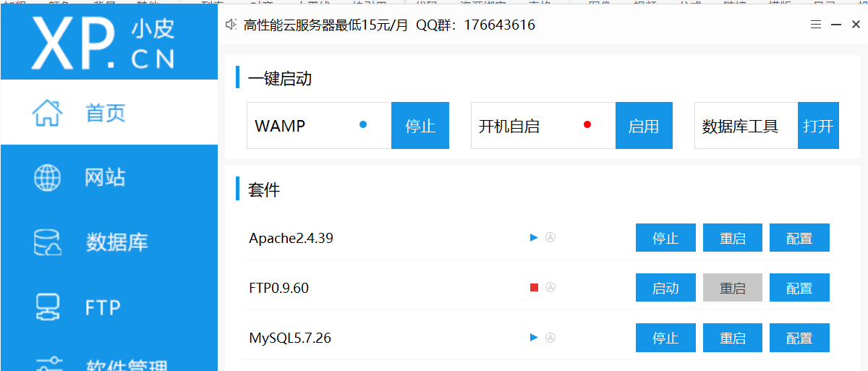Open 数据库工具 with the 打开 button
The height and width of the screenshot is (371, 868).
818,126
